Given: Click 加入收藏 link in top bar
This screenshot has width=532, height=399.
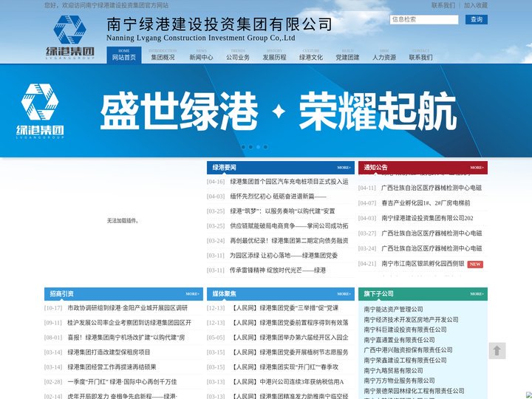Looking at the screenshot, I should (476, 5).
